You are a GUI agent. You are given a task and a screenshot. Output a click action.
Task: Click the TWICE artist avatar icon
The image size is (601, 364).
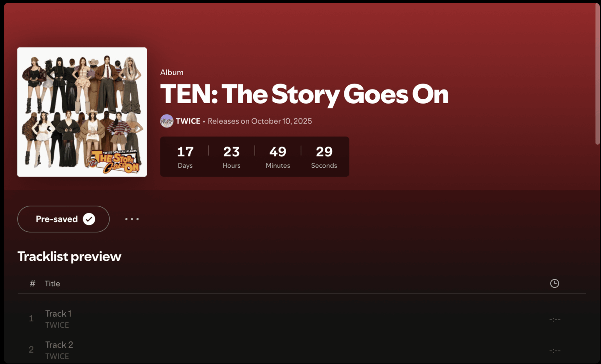click(166, 121)
